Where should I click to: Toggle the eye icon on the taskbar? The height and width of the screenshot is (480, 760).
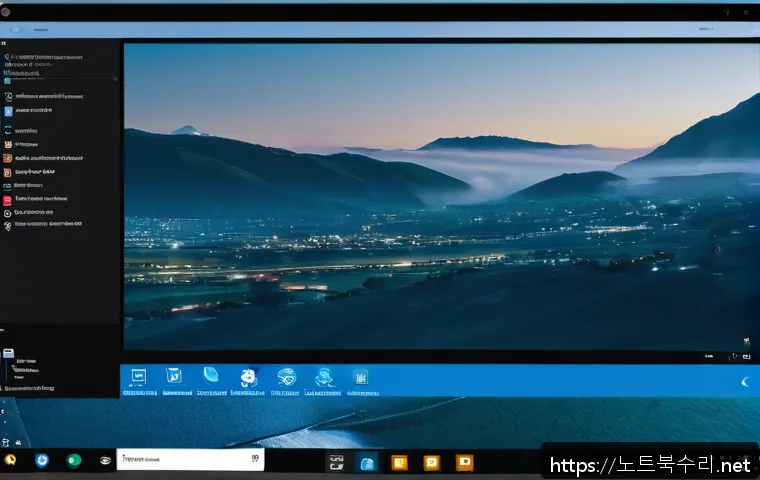[104, 461]
